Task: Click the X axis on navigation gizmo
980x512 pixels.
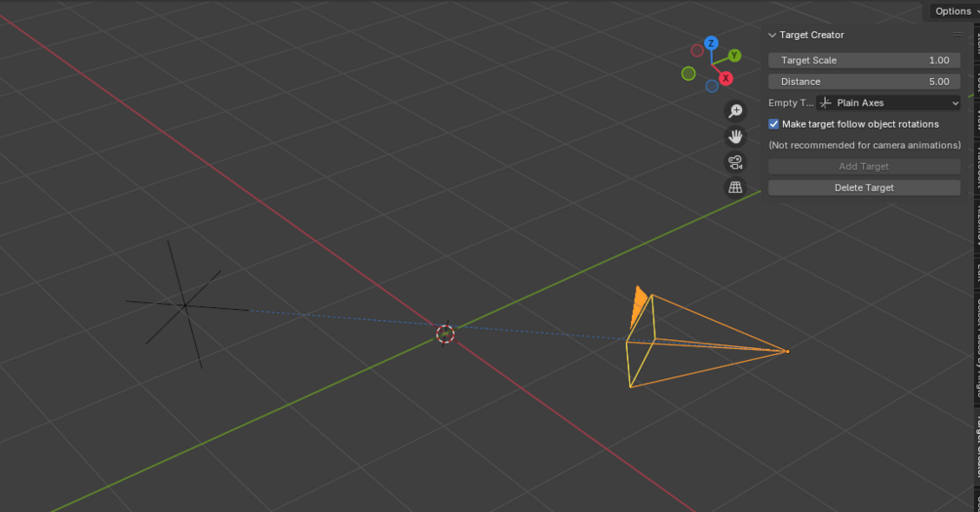Action: (x=725, y=78)
